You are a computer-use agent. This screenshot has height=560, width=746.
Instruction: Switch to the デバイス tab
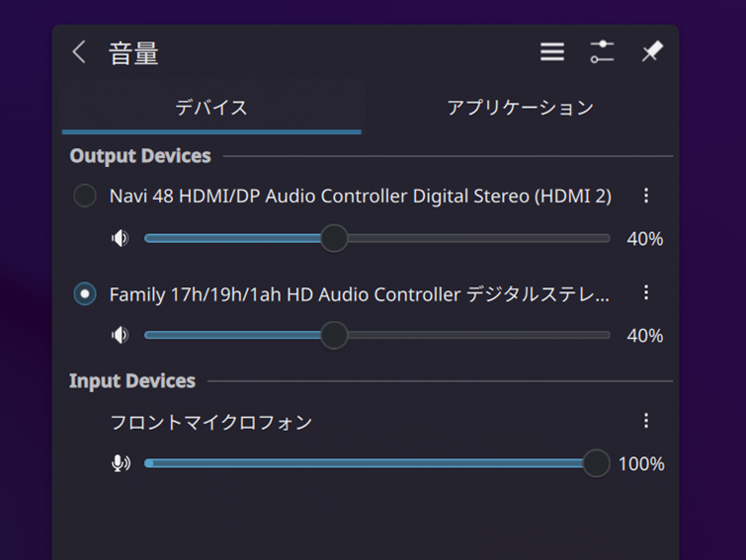(211, 108)
